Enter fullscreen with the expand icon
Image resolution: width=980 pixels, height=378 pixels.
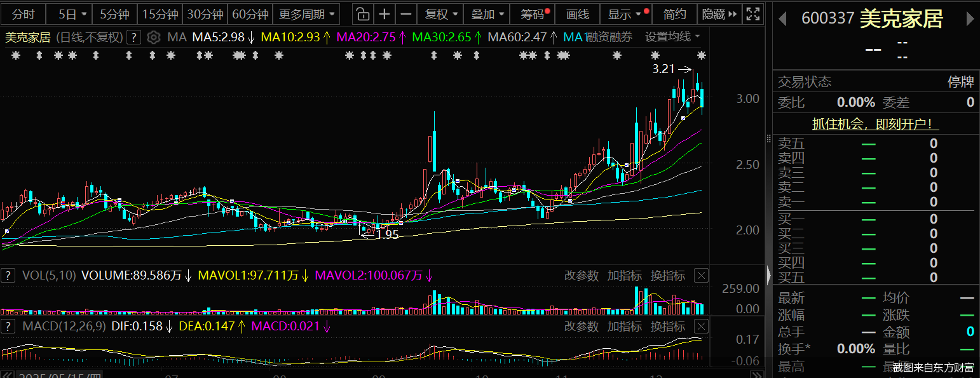(752, 14)
